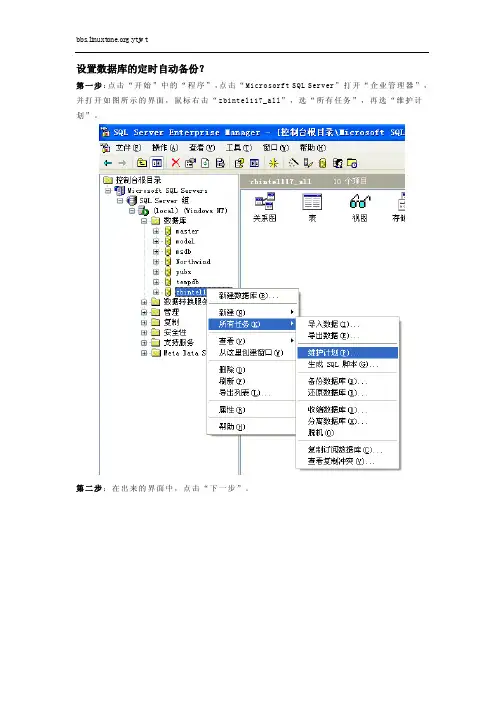
Task: Click the Register Server toolbar icon
Action: pos(308,163)
